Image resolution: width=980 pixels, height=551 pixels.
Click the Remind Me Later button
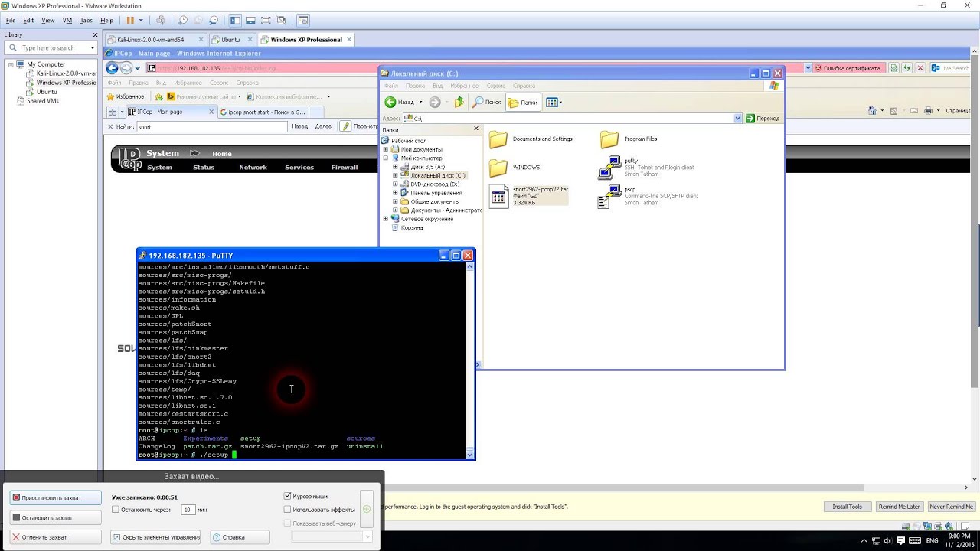coord(899,507)
